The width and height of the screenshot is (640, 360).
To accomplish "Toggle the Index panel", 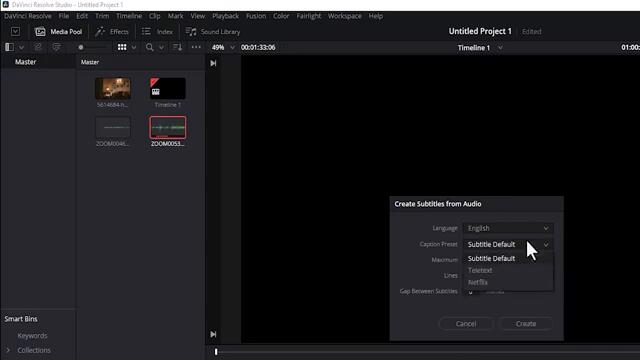I will [x=157, y=31].
